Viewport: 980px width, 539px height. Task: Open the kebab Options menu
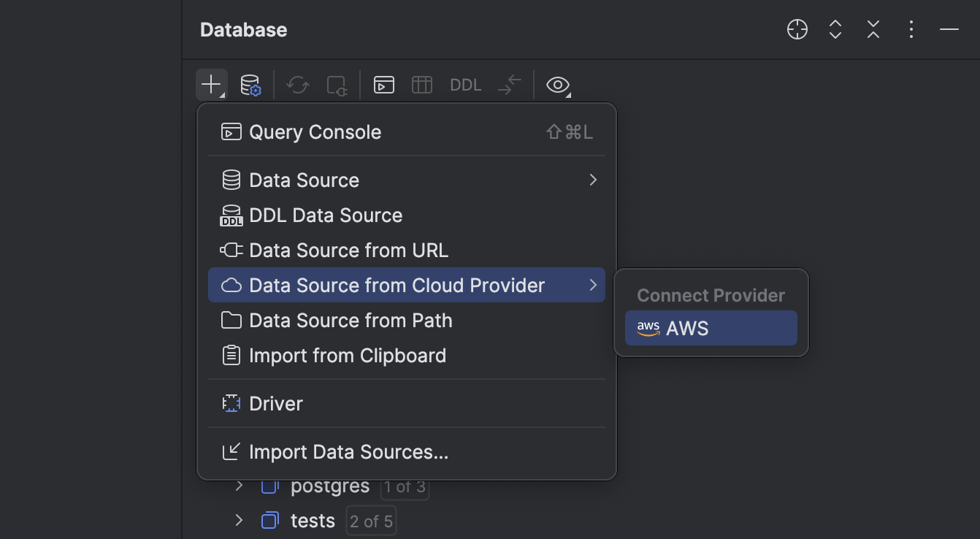(911, 29)
